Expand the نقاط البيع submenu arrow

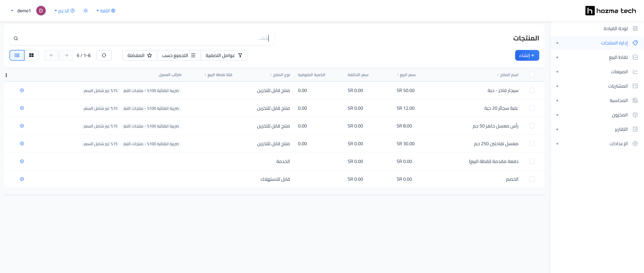(x=557, y=57)
